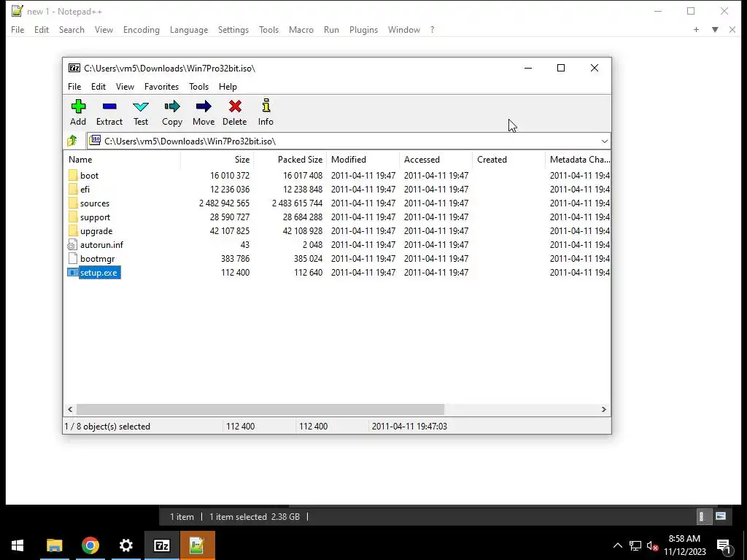Select the bootmgr file icon
The height and width of the screenshot is (560, 747).
72,259
